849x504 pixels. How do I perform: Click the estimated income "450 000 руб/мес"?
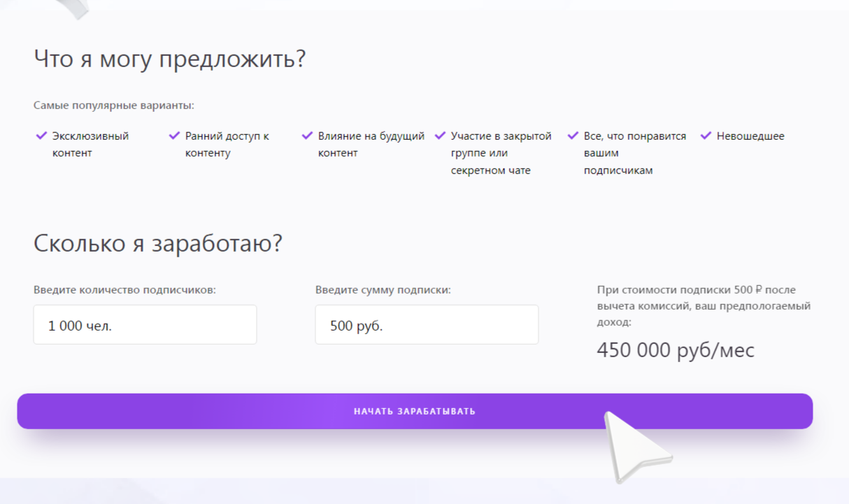pos(676,350)
